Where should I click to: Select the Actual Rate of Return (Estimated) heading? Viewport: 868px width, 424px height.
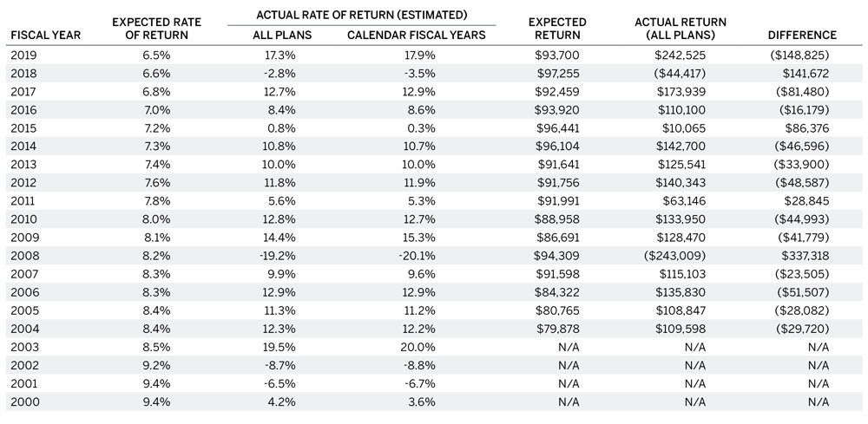click(362, 16)
